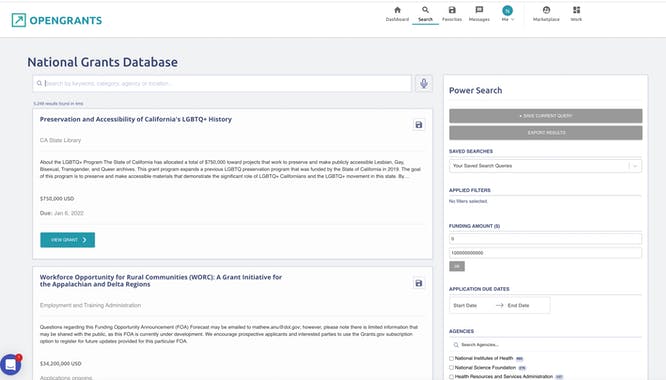666x380 pixels.
Task: Expand the Your Saved Search Queries dropdown
Action: (x=545, y=166)
